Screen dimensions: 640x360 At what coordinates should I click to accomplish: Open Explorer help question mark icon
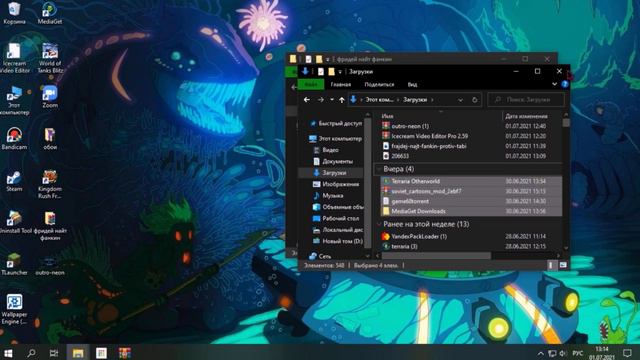click(x=565, y=84)
